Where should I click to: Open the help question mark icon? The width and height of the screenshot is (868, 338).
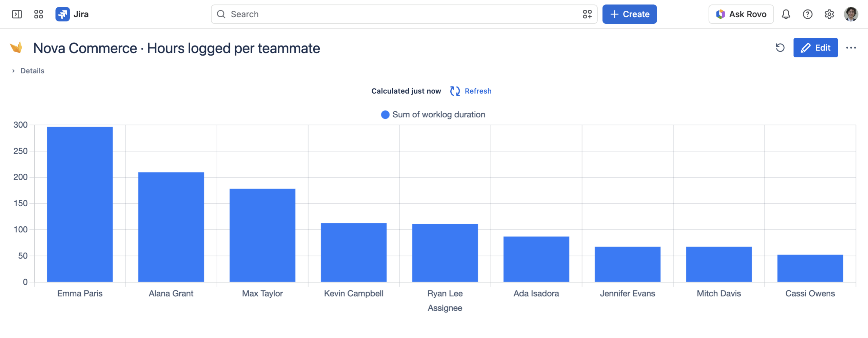808,14
